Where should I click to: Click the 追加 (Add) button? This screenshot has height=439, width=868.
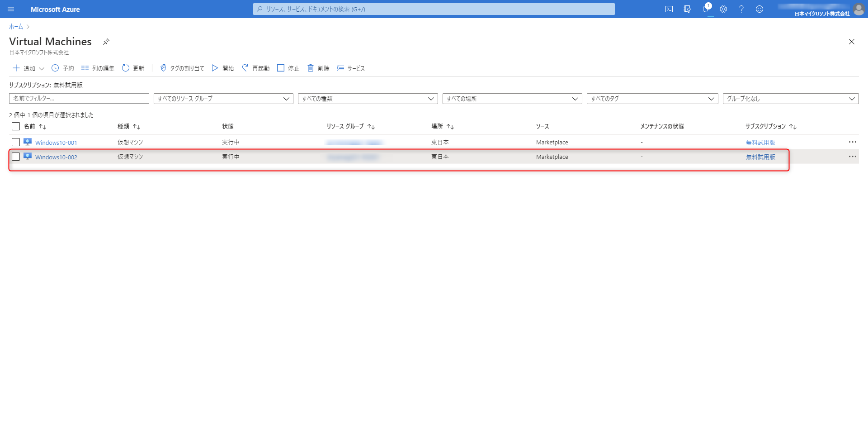point(24,68)
